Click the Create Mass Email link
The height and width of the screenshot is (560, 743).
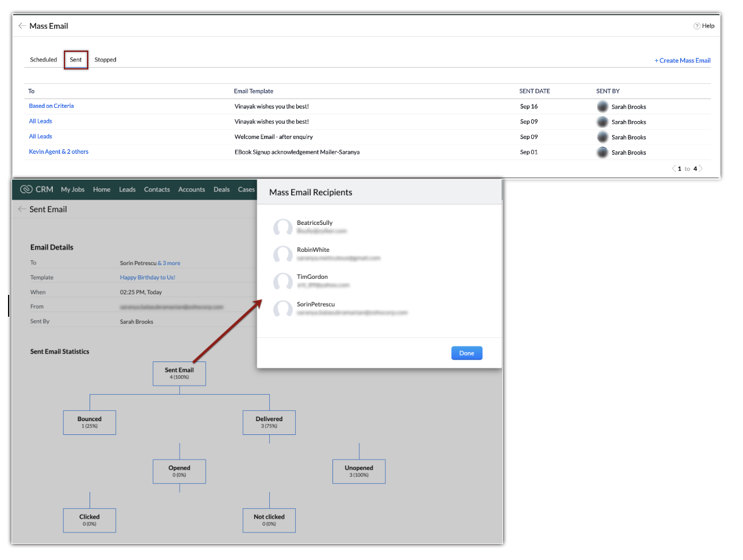pos(682,61)
